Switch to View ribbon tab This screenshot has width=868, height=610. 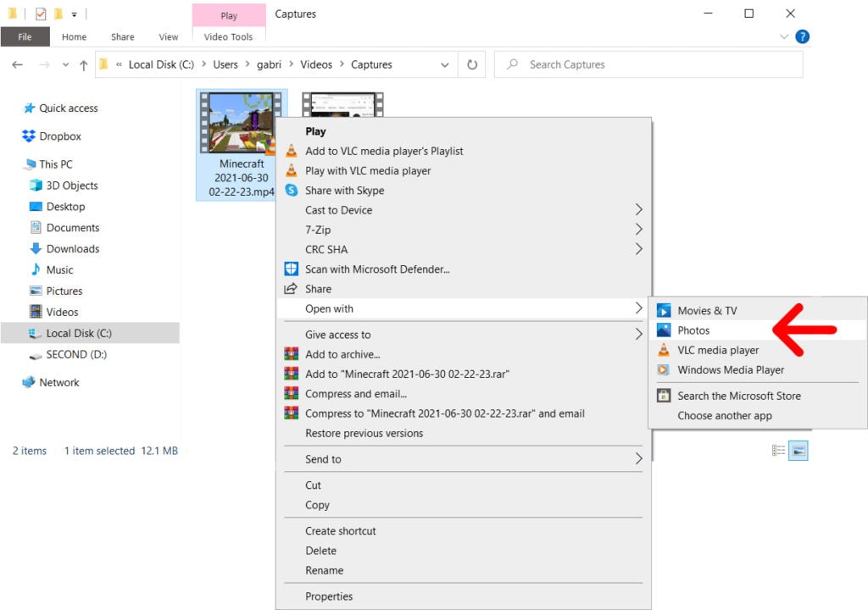click(169, 37)
